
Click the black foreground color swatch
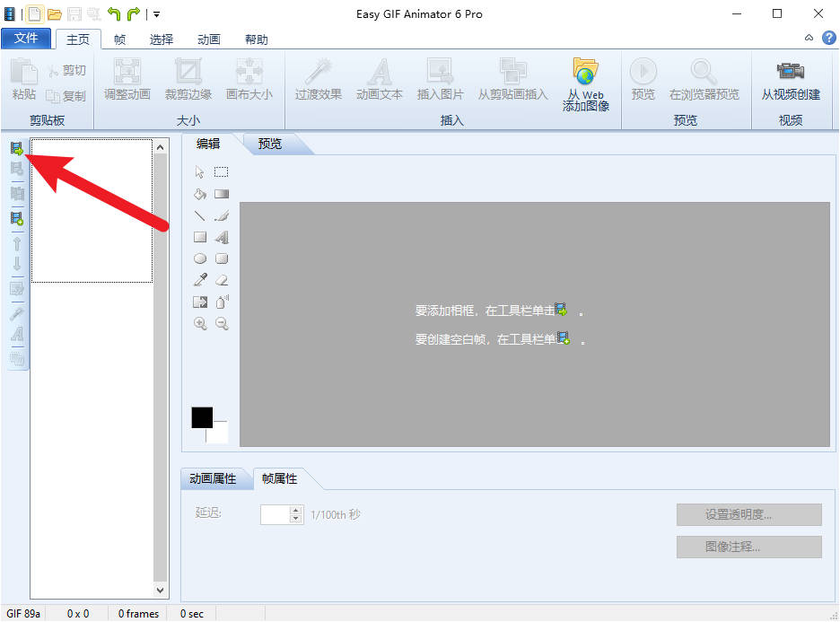point(202,417)
